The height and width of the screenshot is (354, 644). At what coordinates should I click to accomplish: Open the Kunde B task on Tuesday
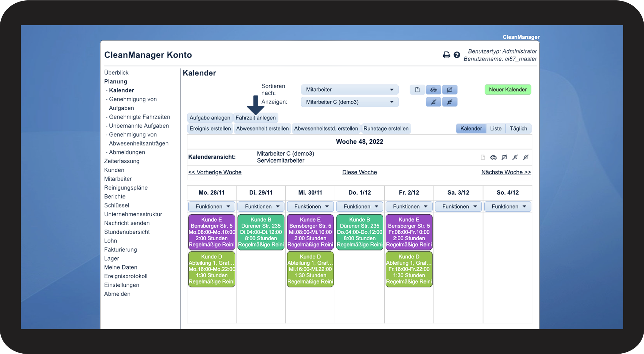(261, 232)
